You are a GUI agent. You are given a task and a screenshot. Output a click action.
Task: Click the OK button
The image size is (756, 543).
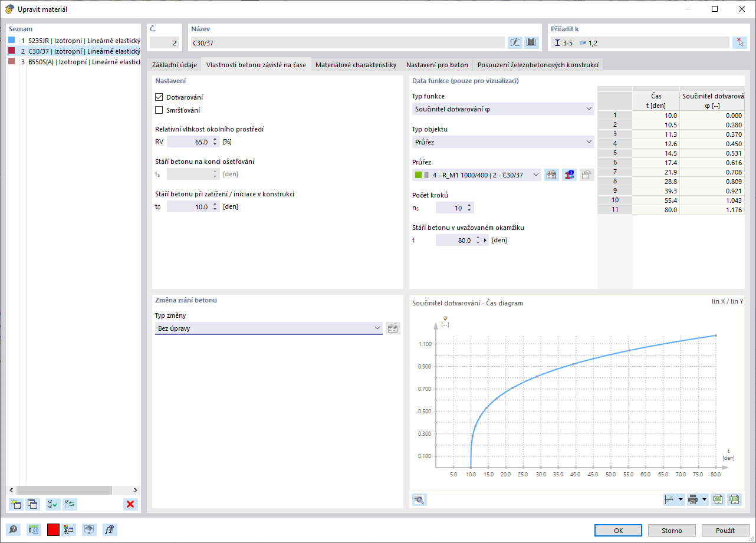(x=618, y=531)
